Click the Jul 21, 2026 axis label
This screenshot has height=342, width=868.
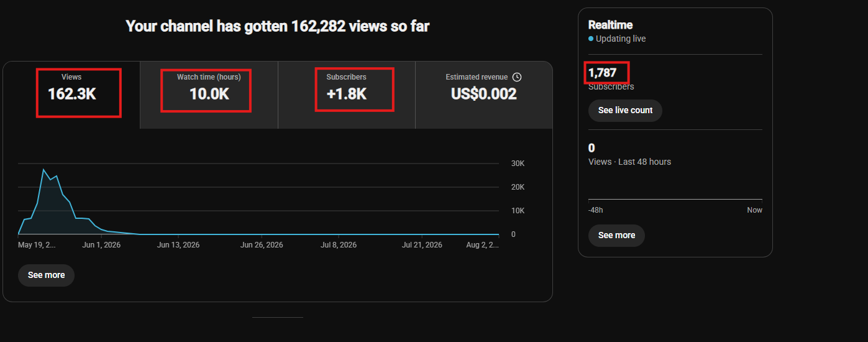coord(422,245)
